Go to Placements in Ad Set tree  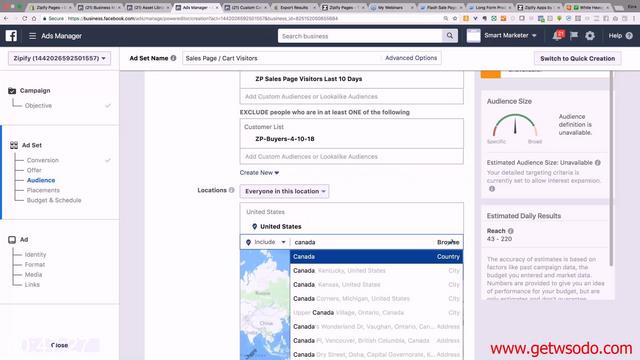click(43, 190)
